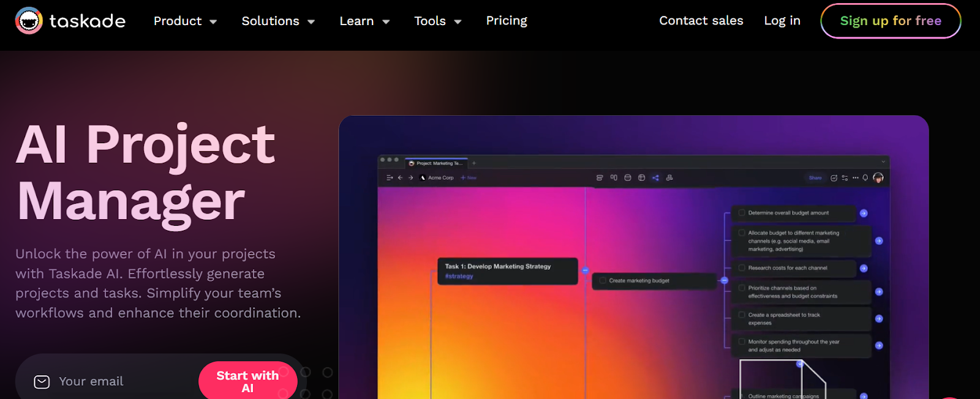Image resolution: width=980 pixels, height=399 pixels.
Task: Click the chevron at demo window top right
Action: pos(883,162)
